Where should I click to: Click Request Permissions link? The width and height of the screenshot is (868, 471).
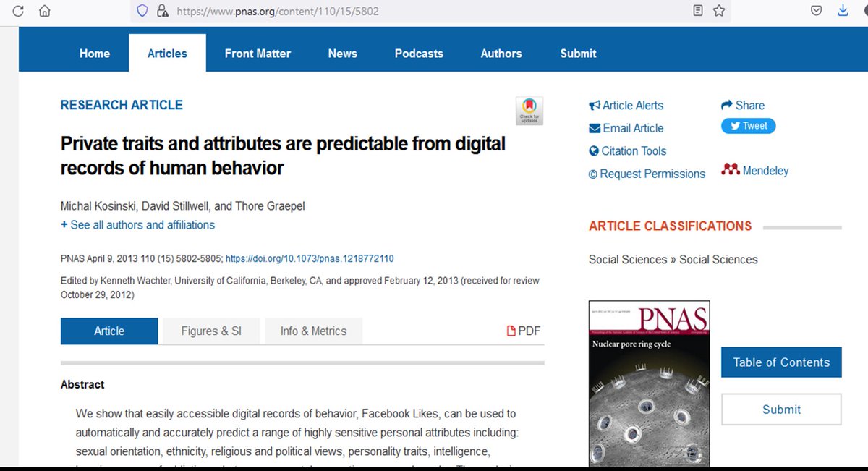[647, 174]
